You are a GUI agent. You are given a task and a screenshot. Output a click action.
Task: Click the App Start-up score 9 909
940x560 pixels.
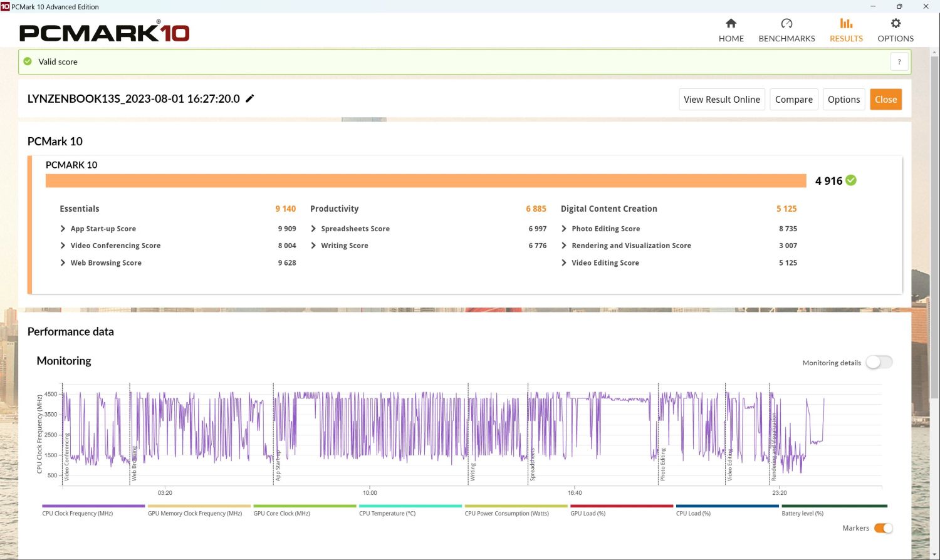click(x=287, y=229)
